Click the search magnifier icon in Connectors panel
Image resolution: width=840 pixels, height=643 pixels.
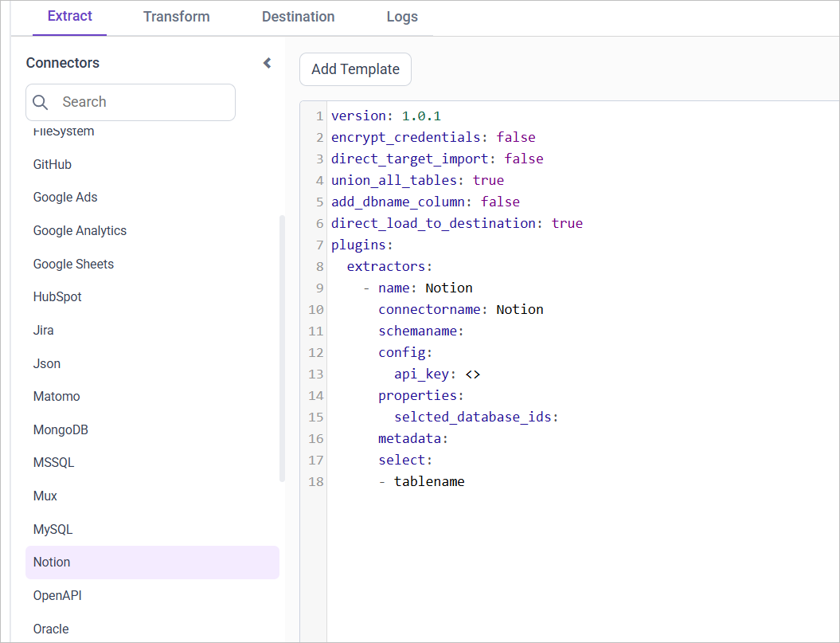41,102
